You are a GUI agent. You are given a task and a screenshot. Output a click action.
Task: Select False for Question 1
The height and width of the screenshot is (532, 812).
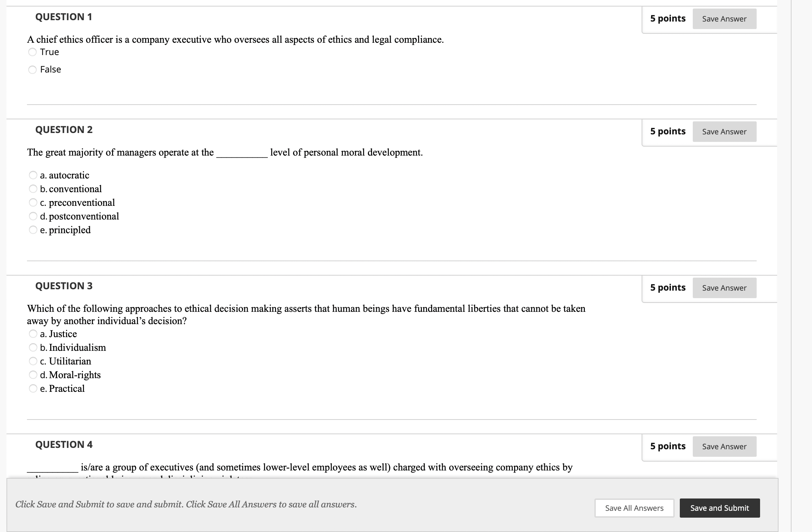coord(32,69)
